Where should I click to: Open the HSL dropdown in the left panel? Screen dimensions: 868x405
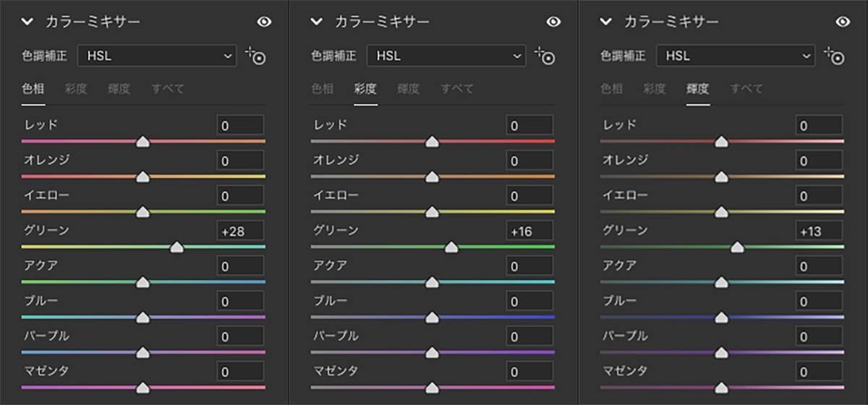157,55
